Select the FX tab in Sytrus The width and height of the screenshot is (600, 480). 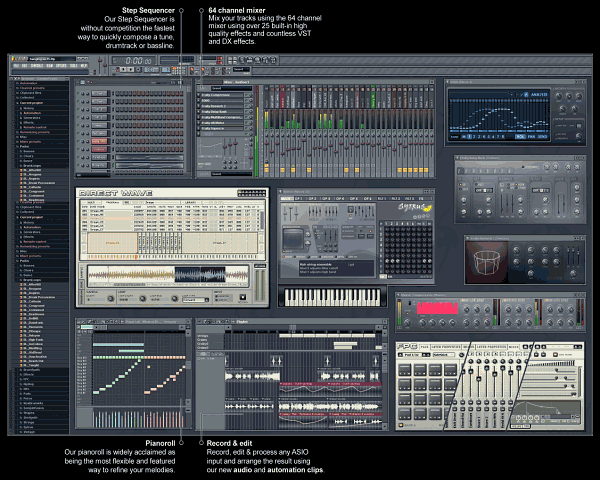[421, 199]
